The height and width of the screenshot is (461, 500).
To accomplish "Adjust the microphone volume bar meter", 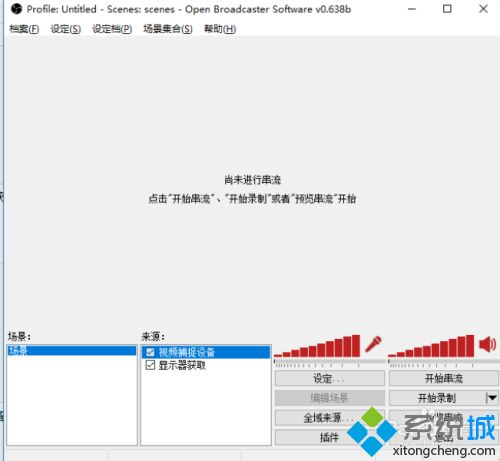I will [317, 346].
